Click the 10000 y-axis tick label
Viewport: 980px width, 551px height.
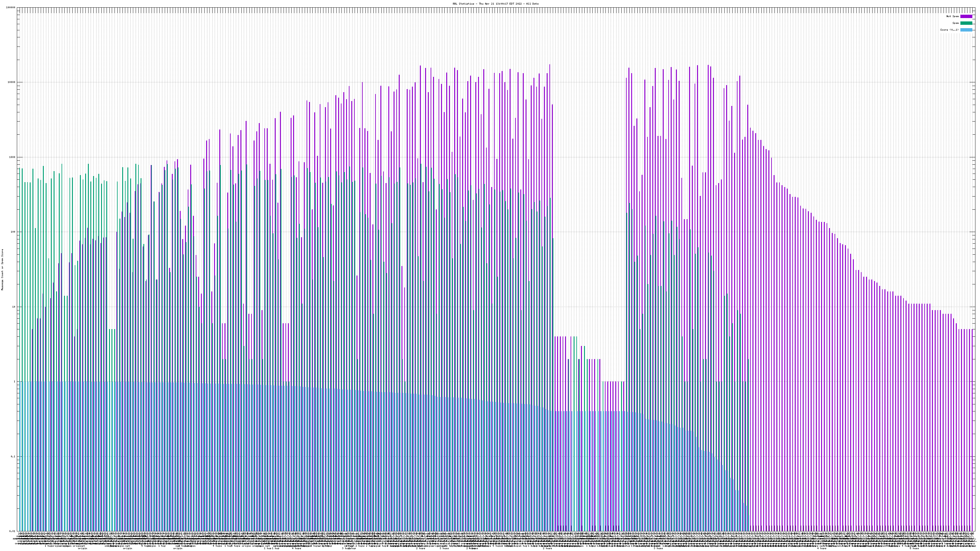point(12,83)
